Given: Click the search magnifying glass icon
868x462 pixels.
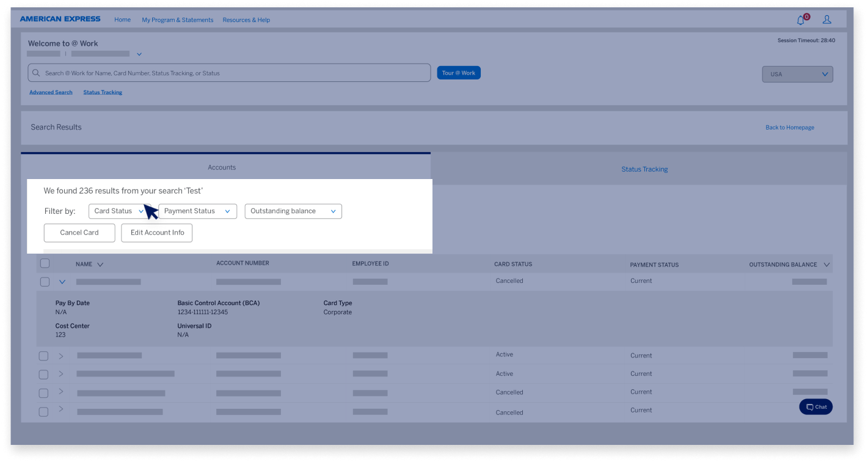Looking at the screenshot, I should pyautogui.click(x=36, y=73).
